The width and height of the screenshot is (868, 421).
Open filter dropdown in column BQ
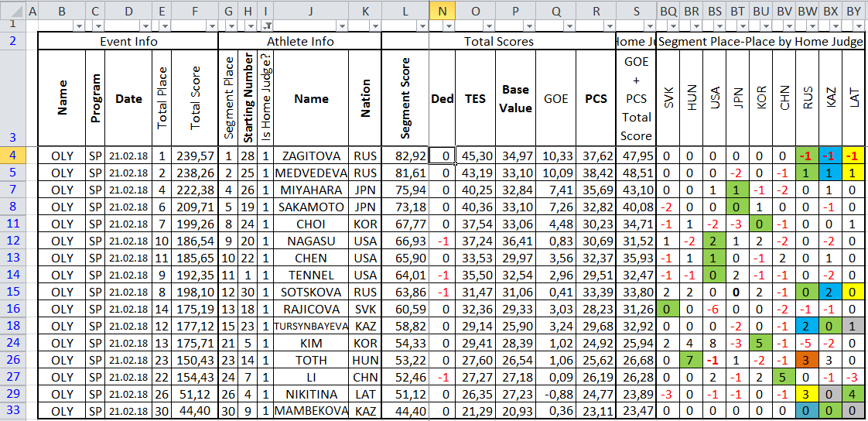point(673,26)
